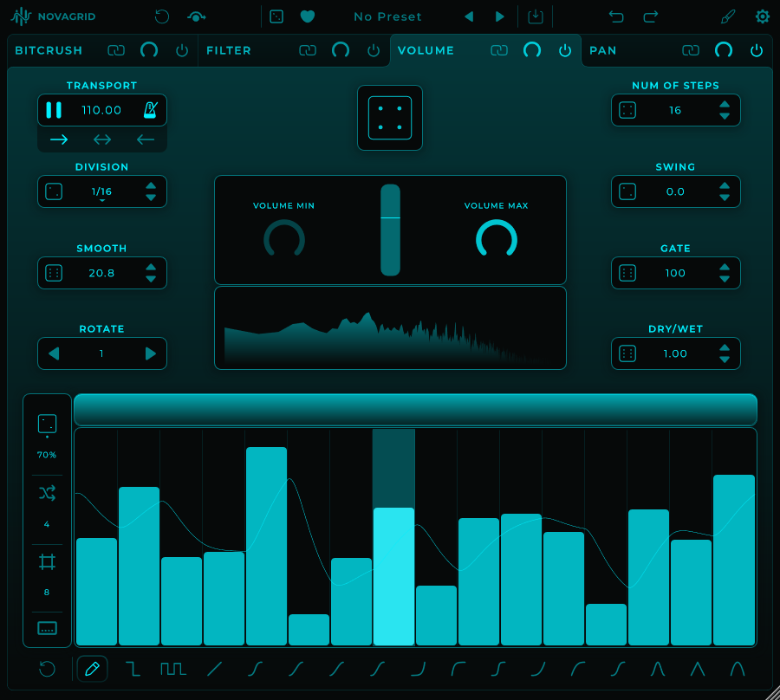Click the grid snap icon in left sidebar
Screen dimensions: 780x700
[47, 562]
